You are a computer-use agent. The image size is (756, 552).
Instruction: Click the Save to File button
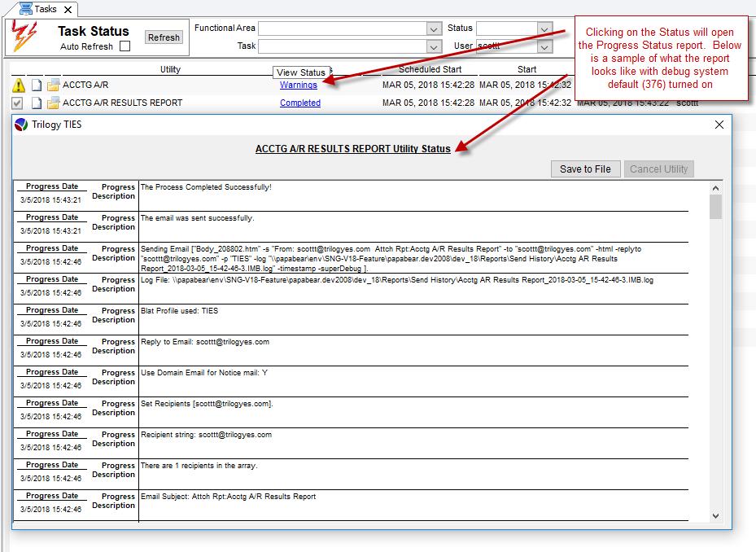(585, 169)
